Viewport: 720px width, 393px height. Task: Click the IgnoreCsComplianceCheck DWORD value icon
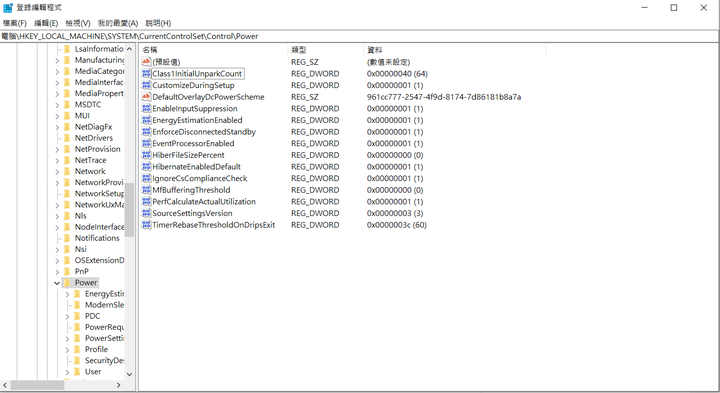tap(146, 178)
